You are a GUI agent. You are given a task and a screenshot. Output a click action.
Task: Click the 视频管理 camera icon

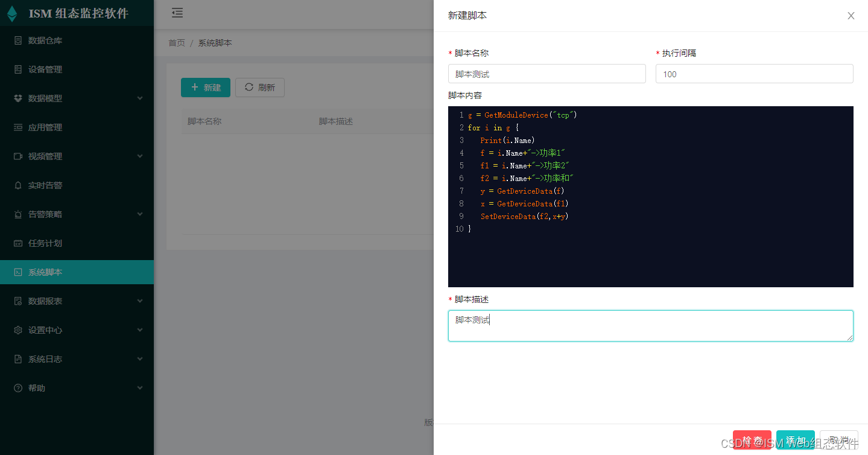pos(18,156)
